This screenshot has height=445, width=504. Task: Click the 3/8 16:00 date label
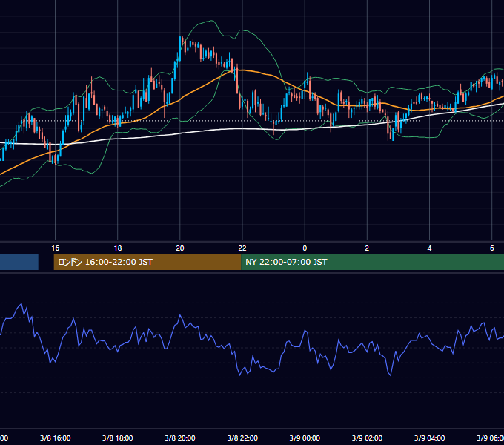pos(56,438)
